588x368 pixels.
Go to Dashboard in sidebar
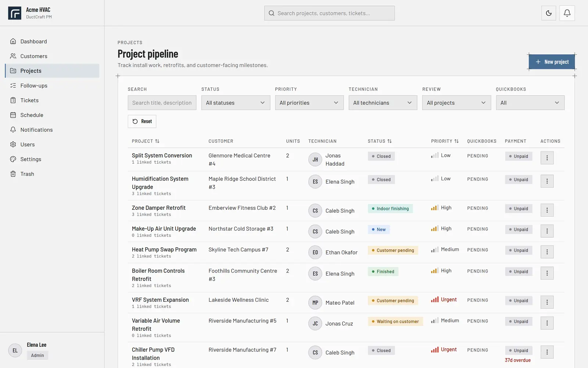pyautogui.click(x=52, y=42)
